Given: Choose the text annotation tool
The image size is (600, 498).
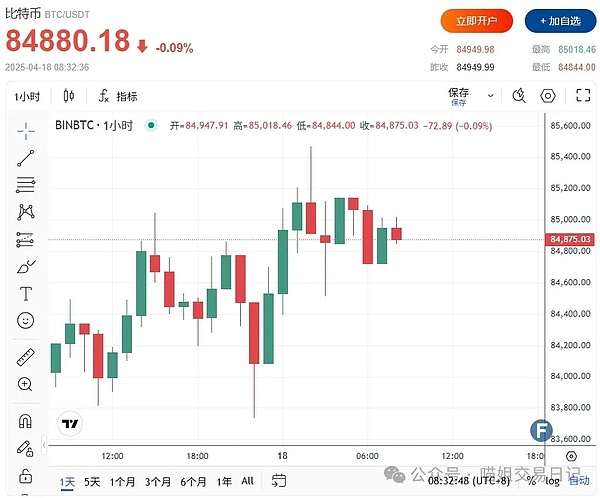Looking at the screenshot, I should pos(26,294).
